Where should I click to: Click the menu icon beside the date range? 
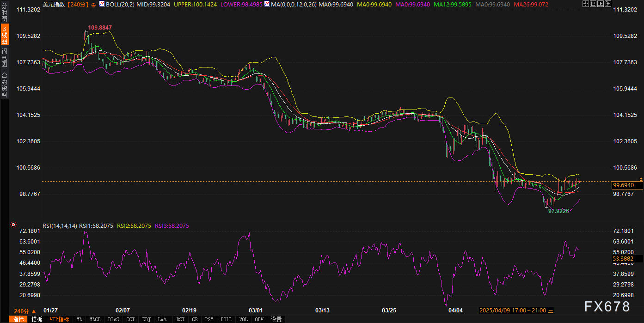point(551,310)
